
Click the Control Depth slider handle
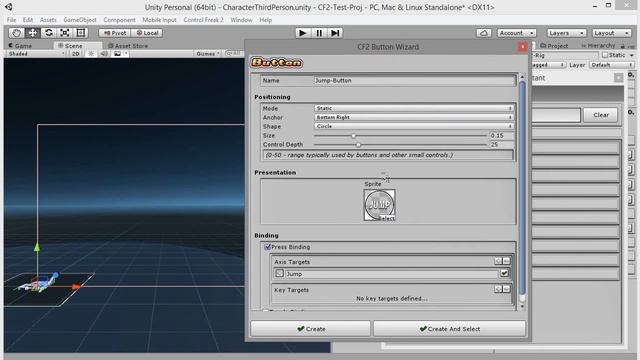click(x=358, y=144)
